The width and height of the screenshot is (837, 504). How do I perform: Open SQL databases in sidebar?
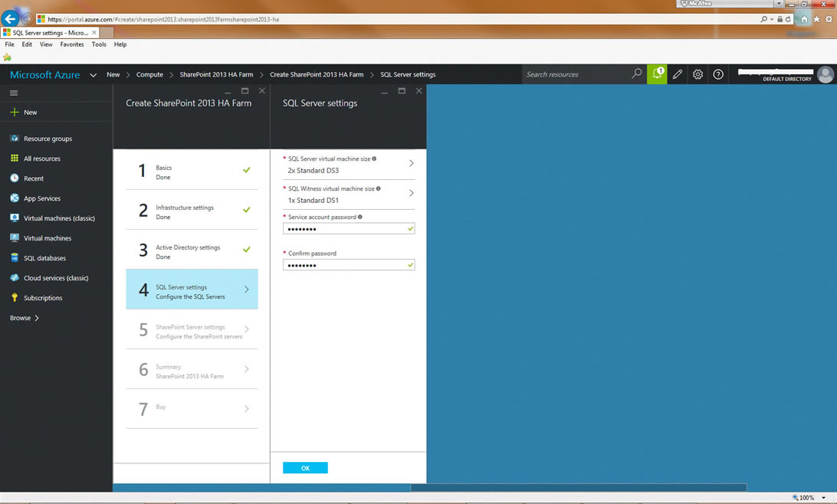[44, 258]
